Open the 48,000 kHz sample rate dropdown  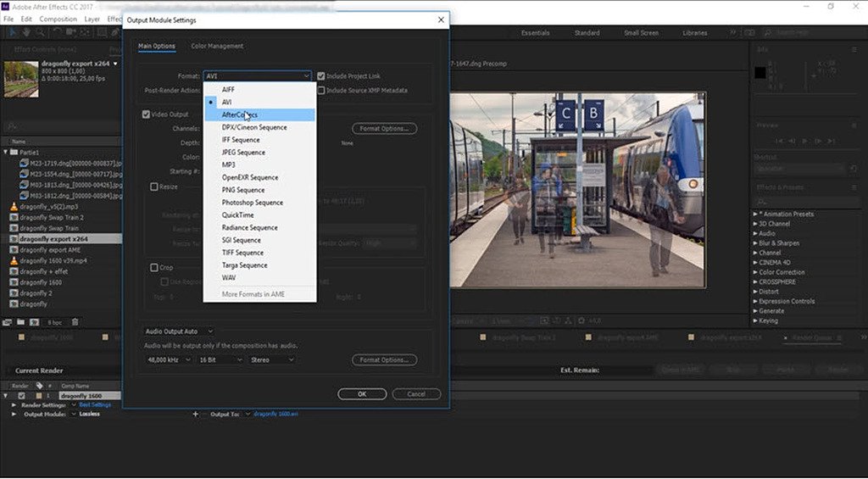(168, 360)
